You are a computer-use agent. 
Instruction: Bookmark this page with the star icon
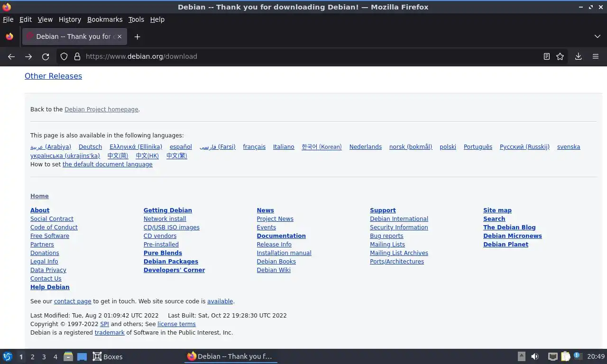[560, 56]
